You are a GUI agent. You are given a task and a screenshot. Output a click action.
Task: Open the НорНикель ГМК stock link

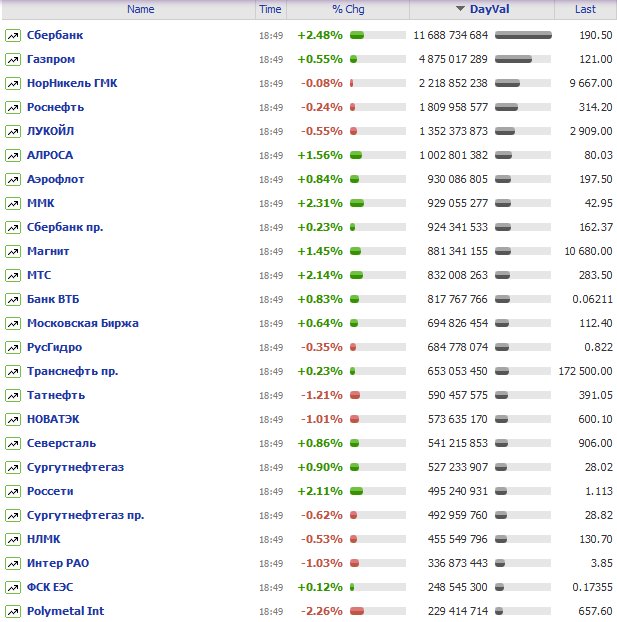[x=72, y=83]
